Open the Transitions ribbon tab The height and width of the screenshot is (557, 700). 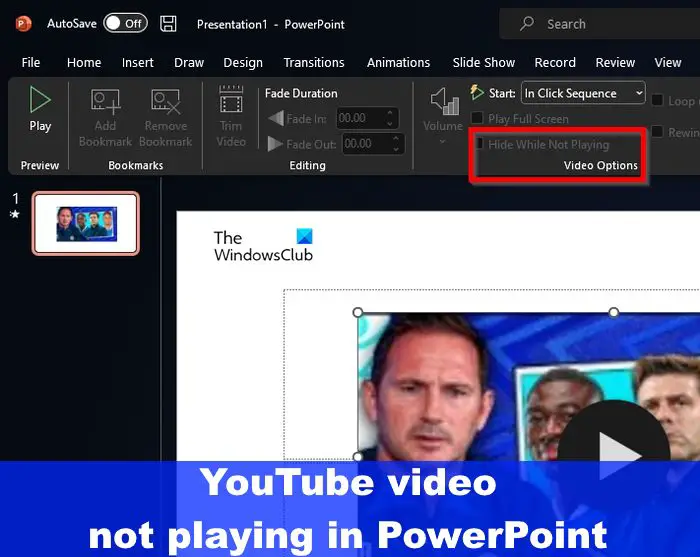click(x=313, y=62)
